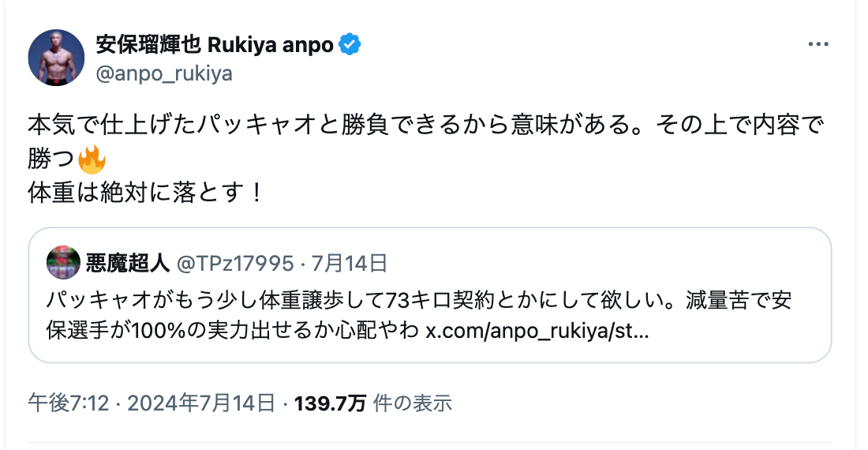Click the 件の表示 views label
This screenshot has width=868, height=450.
click(413, 403)
